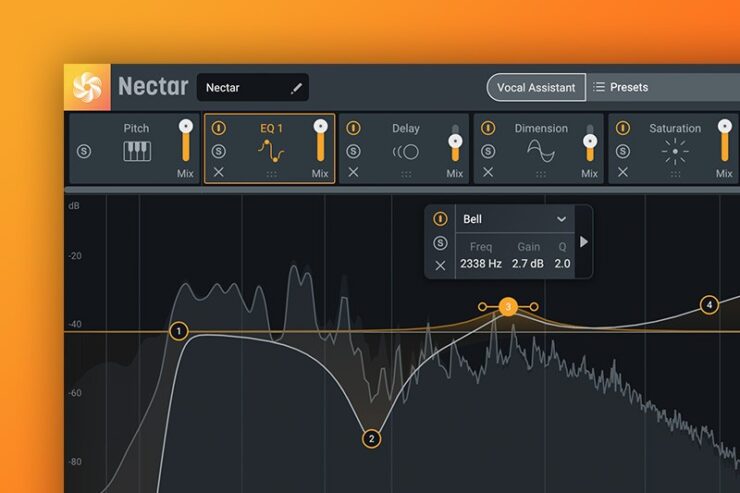Toggle Saturation module power
740x493 pixels.
[x=623, y=128]
